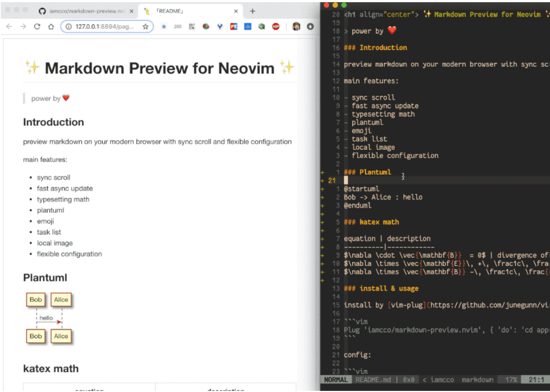Click the 'plantuml' bullet in preview
Screen dimensions: 550x392
(50, 210)
